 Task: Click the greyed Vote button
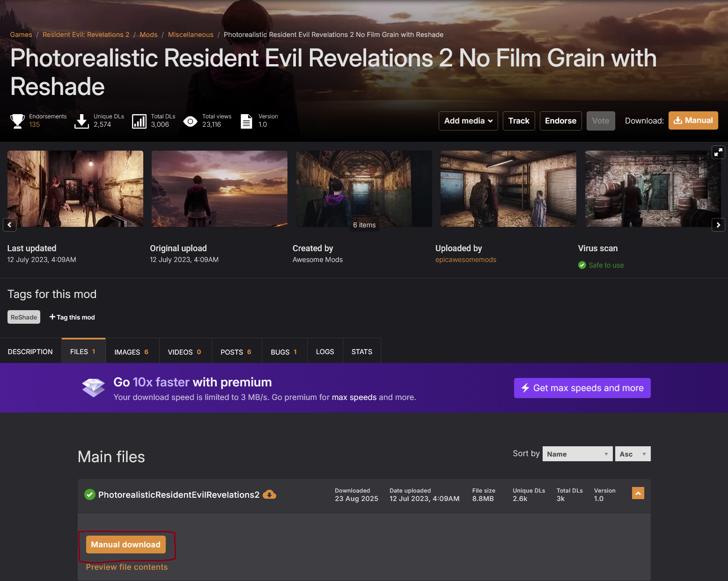601,121
